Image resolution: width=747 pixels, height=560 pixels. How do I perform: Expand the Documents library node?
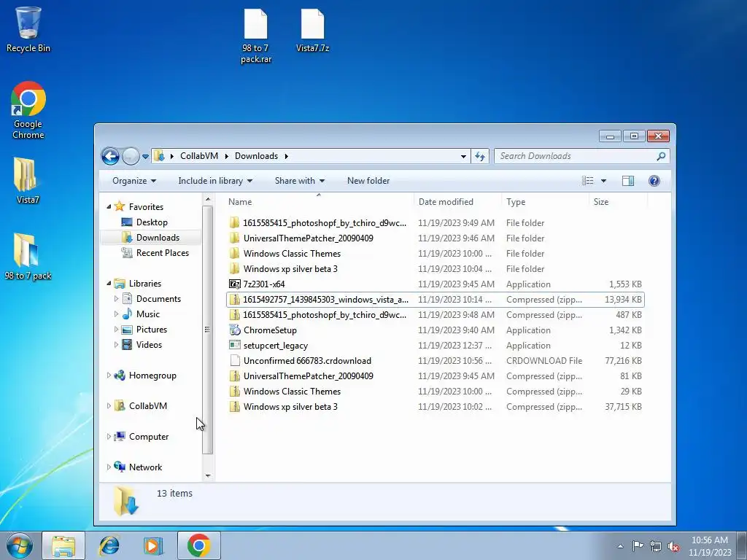tap(116, 299)
